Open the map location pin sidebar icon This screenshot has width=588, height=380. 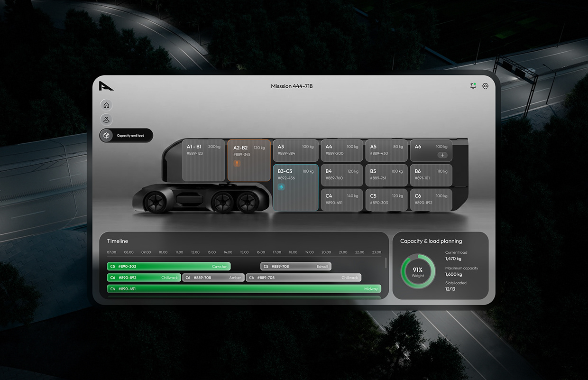106,120
